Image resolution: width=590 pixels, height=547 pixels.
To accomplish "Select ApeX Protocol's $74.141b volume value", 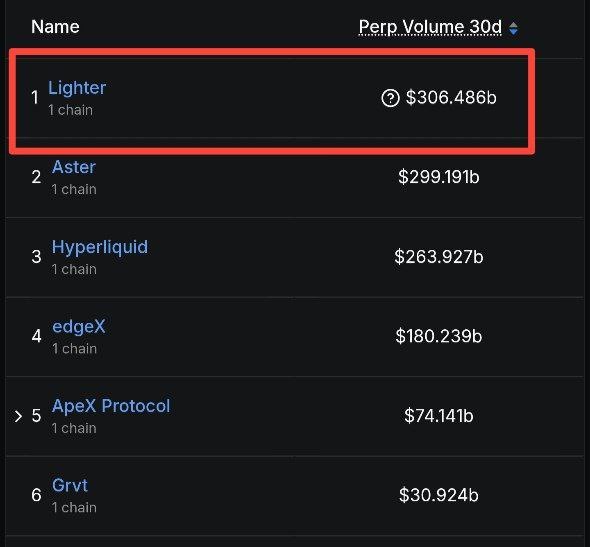I will pos(439,416).
